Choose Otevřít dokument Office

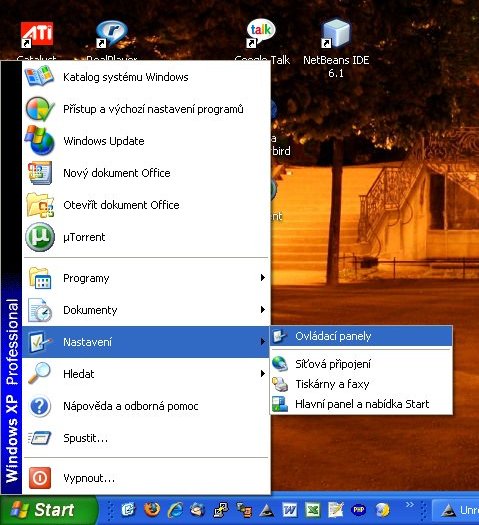(146, 205)
